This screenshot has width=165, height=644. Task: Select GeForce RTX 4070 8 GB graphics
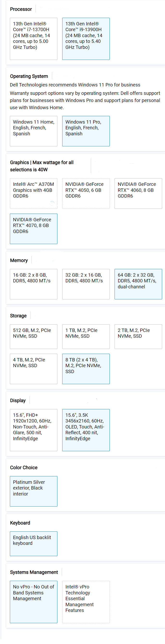pos(34,229)
